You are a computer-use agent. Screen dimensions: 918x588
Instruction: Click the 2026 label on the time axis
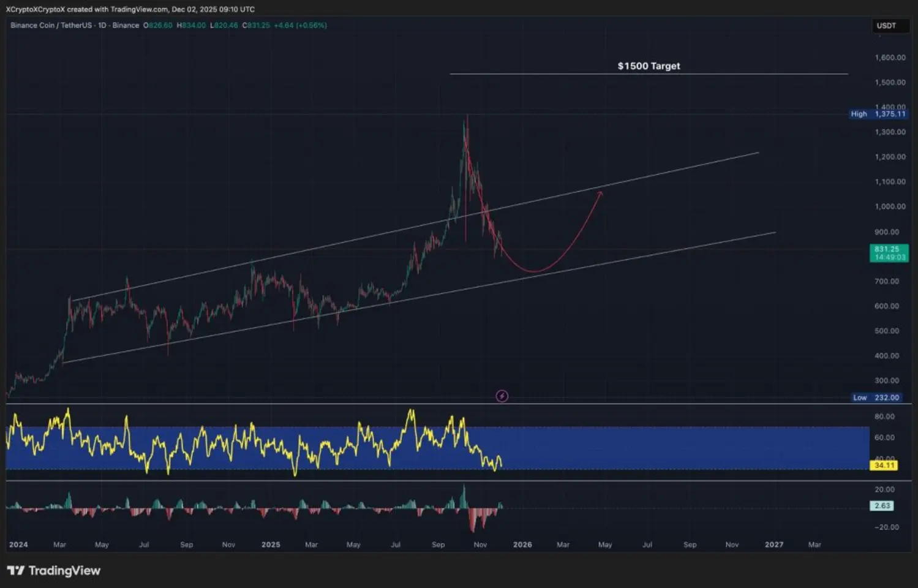tap(522, 544)
